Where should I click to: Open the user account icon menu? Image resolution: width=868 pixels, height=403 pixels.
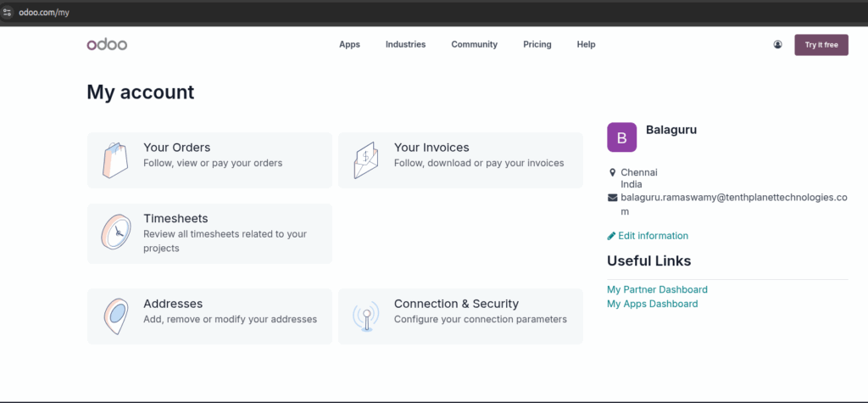tap(778, 45)
